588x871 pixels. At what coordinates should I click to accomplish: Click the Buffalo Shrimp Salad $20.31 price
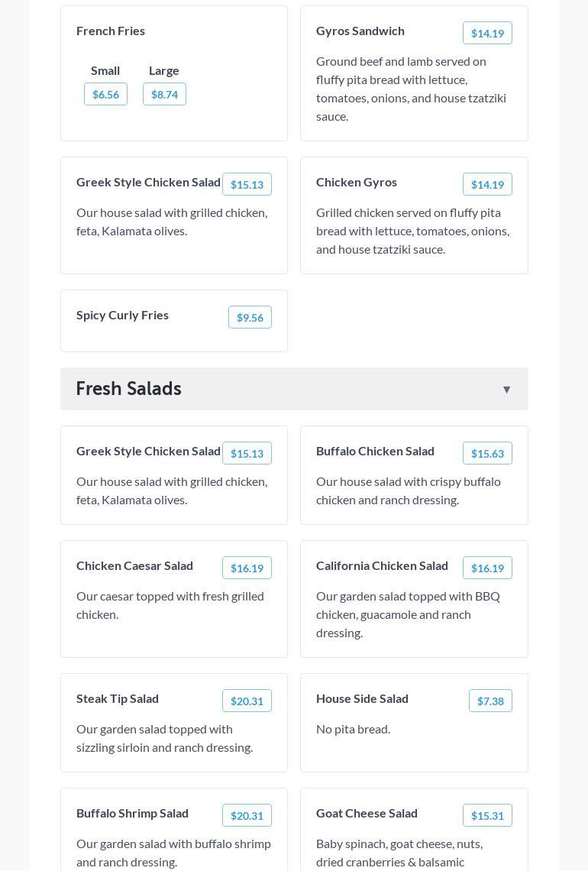point(247,815)
